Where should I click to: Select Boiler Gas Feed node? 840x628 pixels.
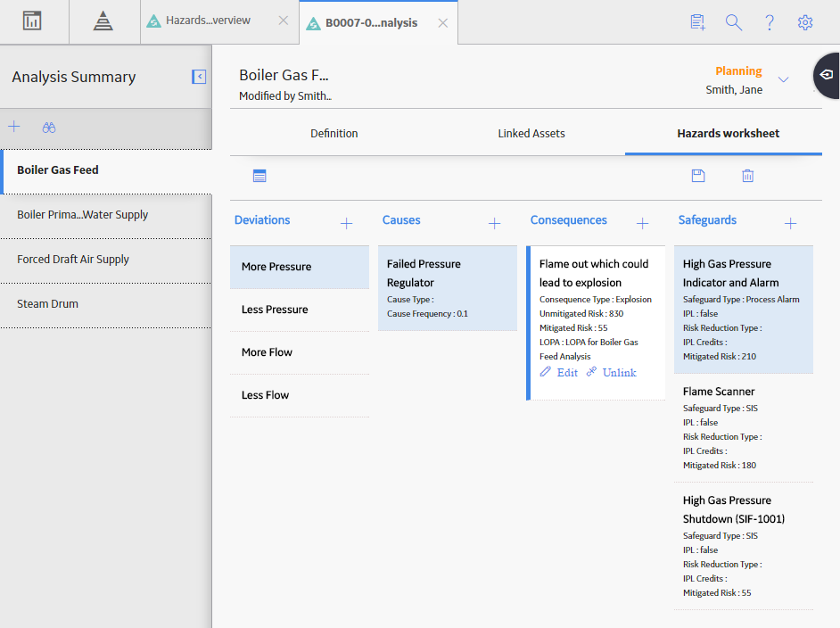(107, 170)
